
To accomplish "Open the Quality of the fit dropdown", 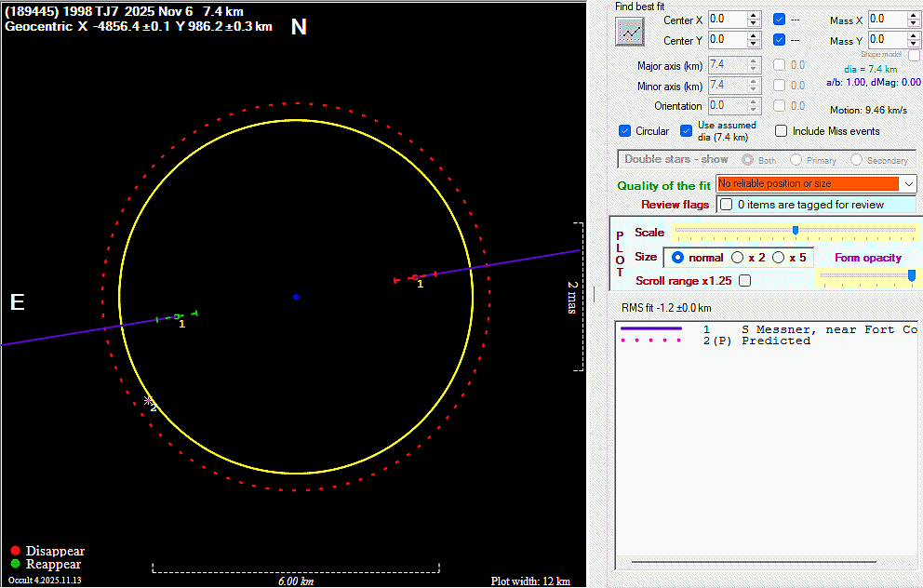I will 908,184.
